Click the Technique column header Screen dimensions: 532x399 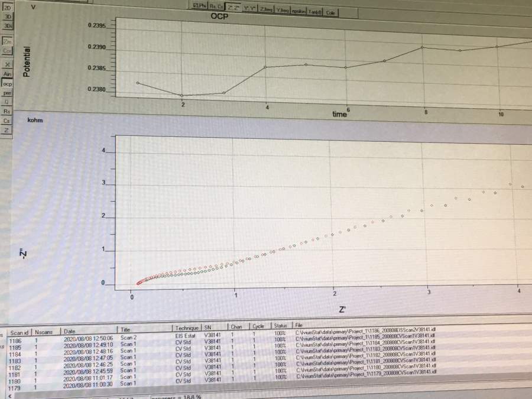pyautogui.click(x=187, y=327)
